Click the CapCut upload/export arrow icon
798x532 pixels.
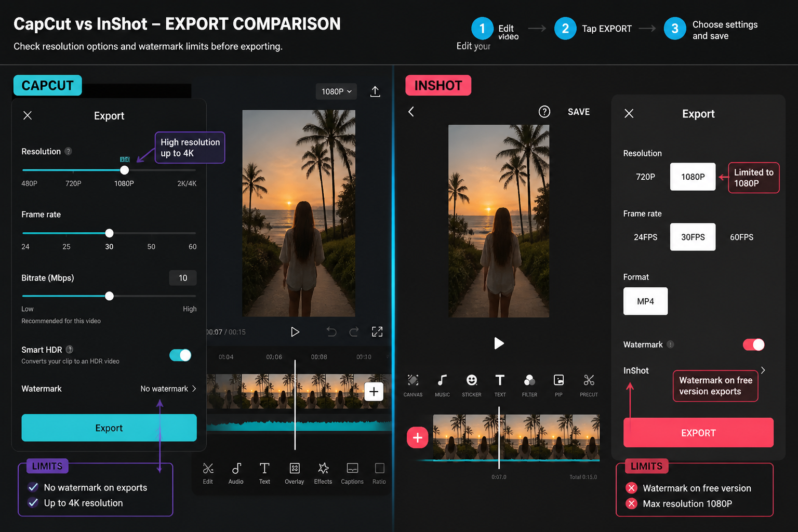click(x=375, y=91)
